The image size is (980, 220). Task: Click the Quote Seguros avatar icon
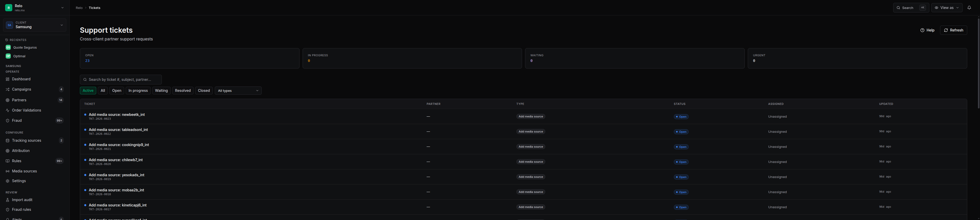pyautogui.click(x=8, y=48)
